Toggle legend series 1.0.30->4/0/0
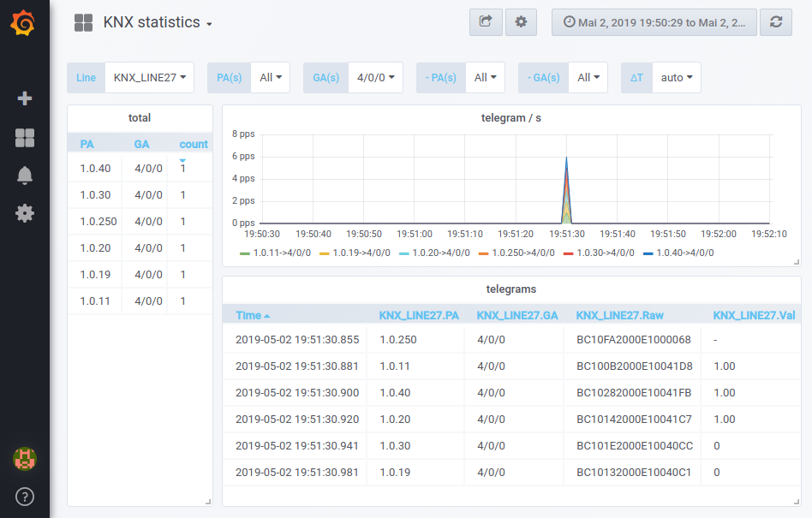Viewport: 812px width, 518px height. 606,253
